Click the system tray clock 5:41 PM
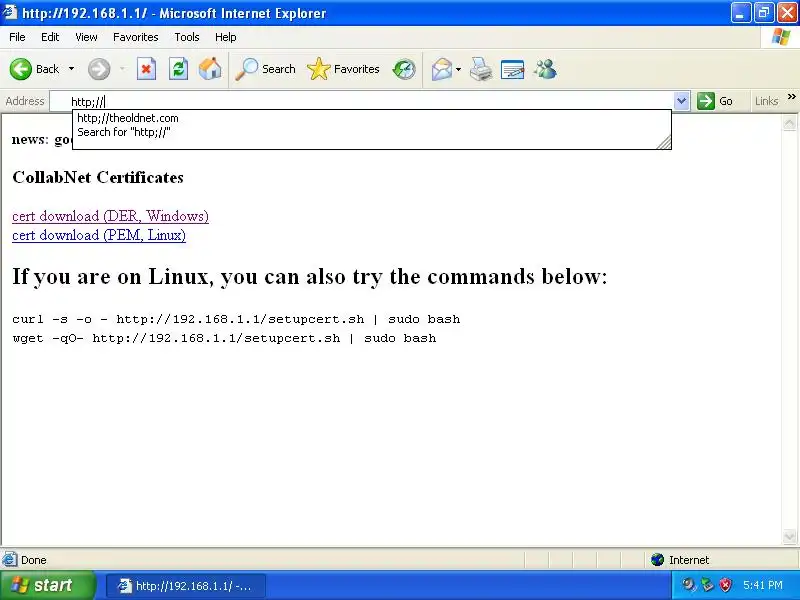Viewport: 800px width, 600px height. (763, 585)
